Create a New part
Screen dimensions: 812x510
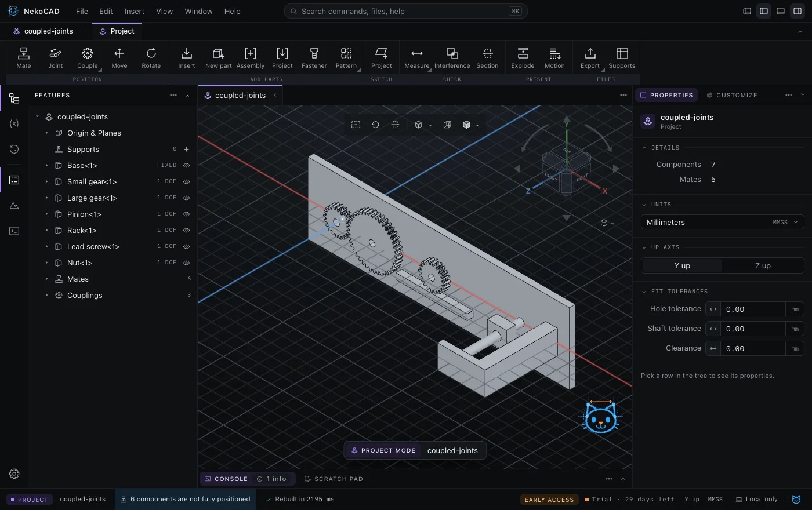pos(219,58)
